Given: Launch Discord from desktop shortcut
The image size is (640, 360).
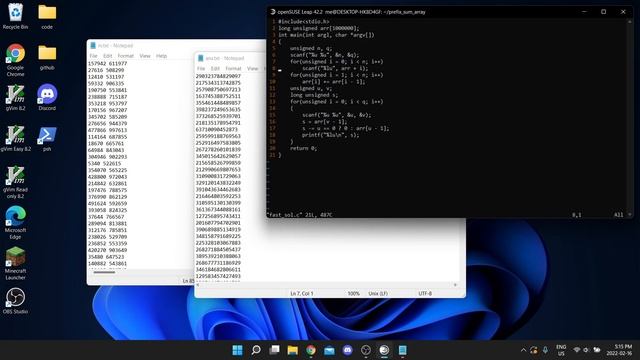Looking at the screenshot, I should pos(47,98).
